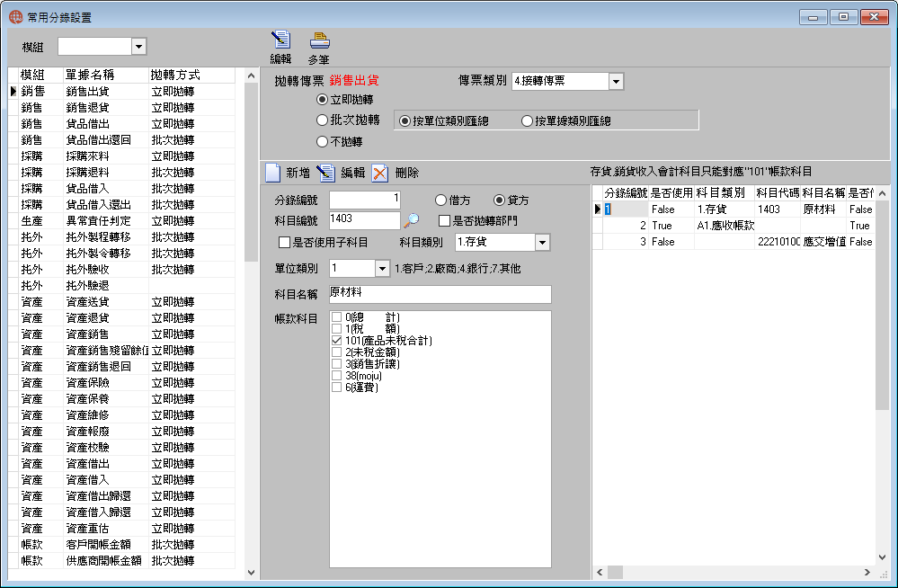This screenshot has height=588, width=898.
Task: Click the 分錄編號 input field
Action: pyautogui.click(x=365, y=200)
